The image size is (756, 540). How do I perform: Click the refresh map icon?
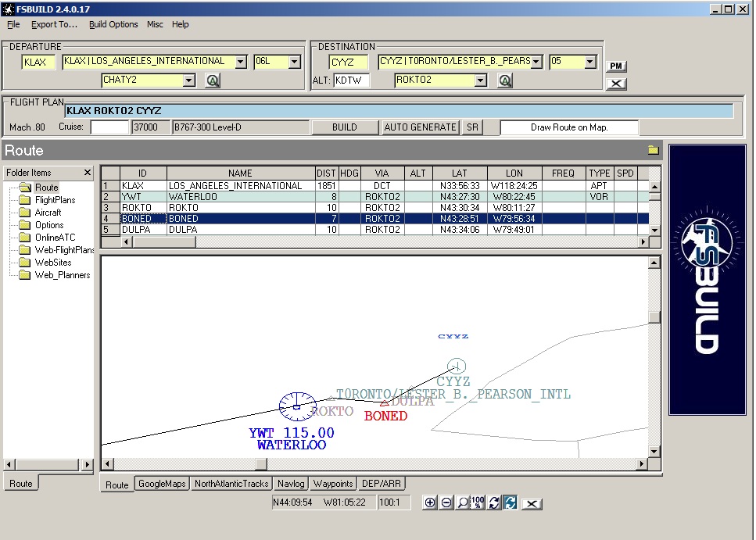(x=494, y=502)
